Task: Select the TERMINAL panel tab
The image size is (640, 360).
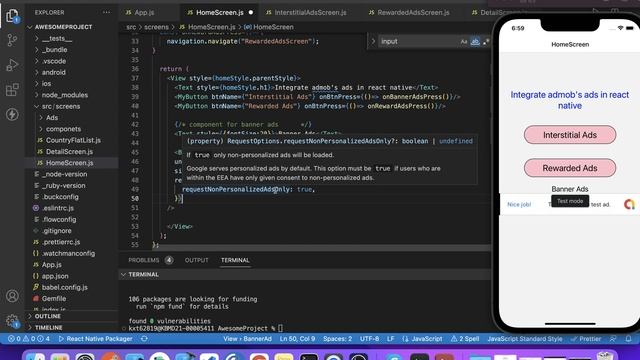Action: (235, 260)
